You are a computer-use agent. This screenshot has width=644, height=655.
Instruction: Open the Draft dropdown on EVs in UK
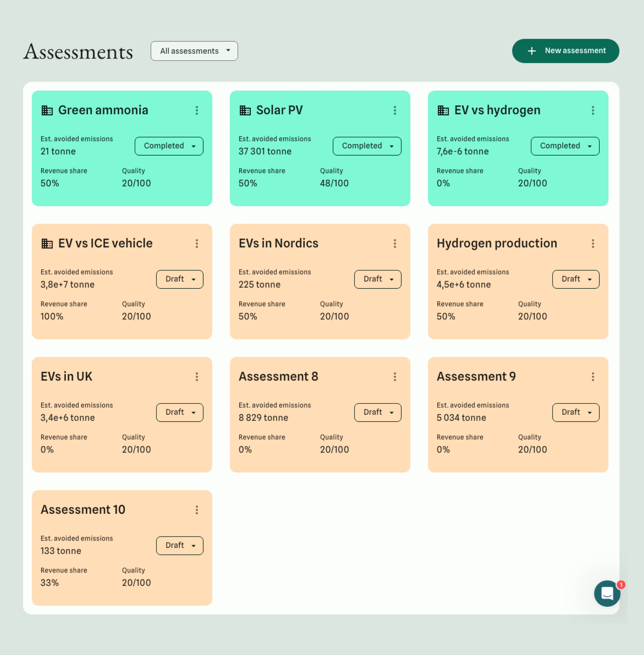180,412
